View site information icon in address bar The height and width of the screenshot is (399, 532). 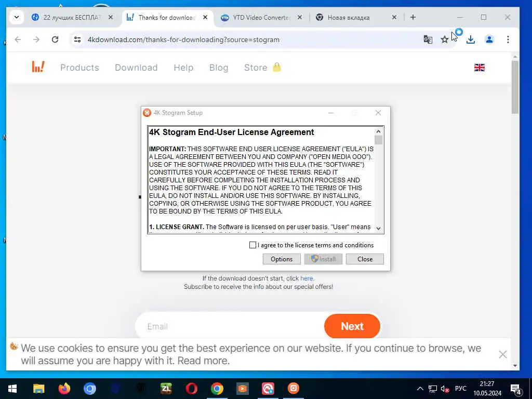coord(77,39)
